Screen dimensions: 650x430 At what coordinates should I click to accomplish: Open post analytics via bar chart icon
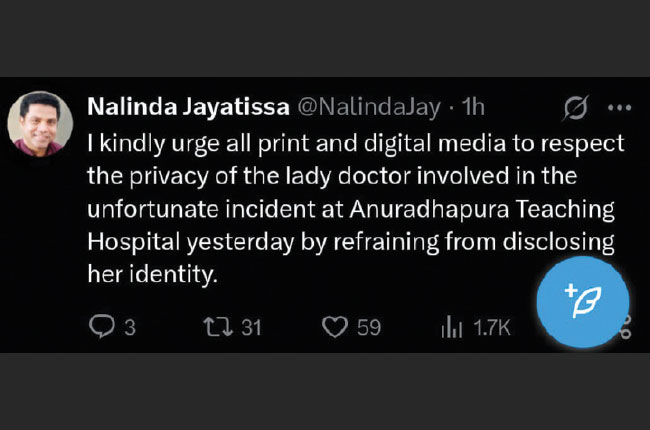coord(452,327)
